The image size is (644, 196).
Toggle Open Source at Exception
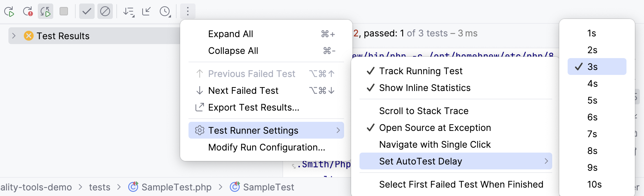[434, 128]
